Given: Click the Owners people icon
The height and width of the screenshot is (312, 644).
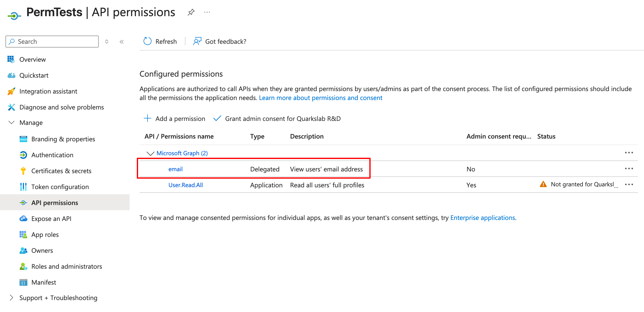Looking at the screenshot, I should pyautogui.click(x=23, y=250).
